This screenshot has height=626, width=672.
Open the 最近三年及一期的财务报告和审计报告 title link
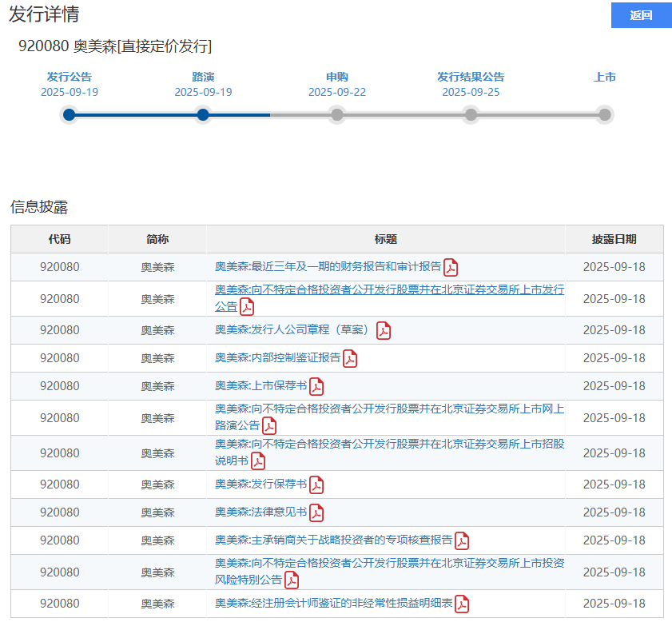328,267
